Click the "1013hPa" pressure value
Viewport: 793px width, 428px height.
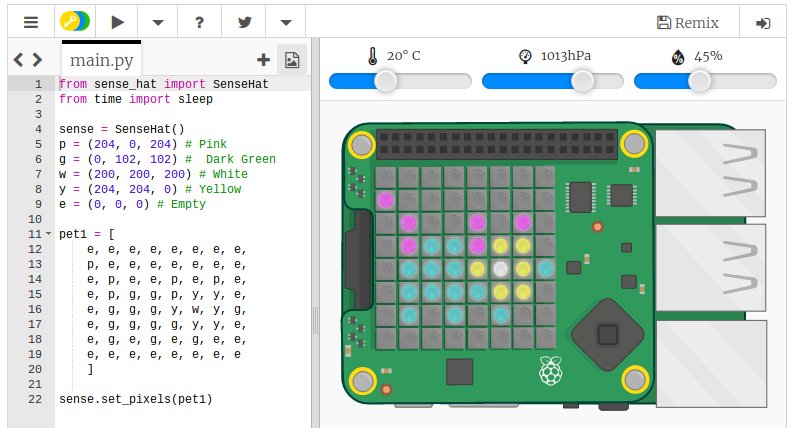pyautogui.click(x=566, y=56)
